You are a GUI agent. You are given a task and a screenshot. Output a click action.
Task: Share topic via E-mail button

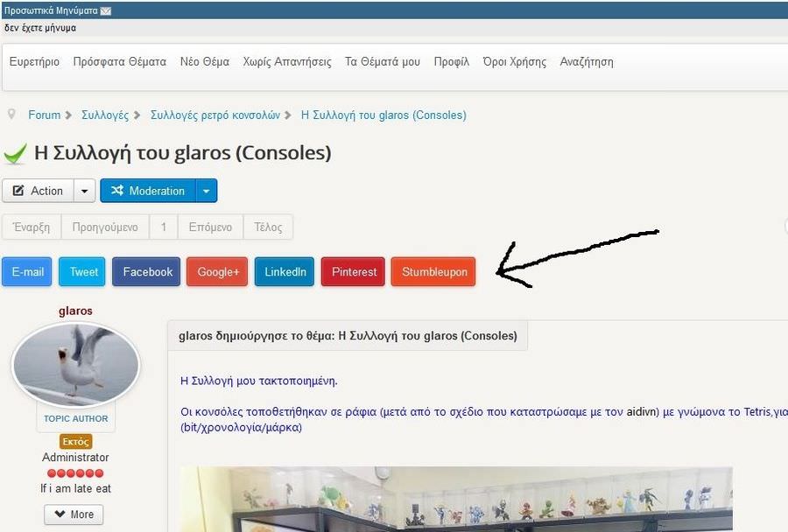27,272
